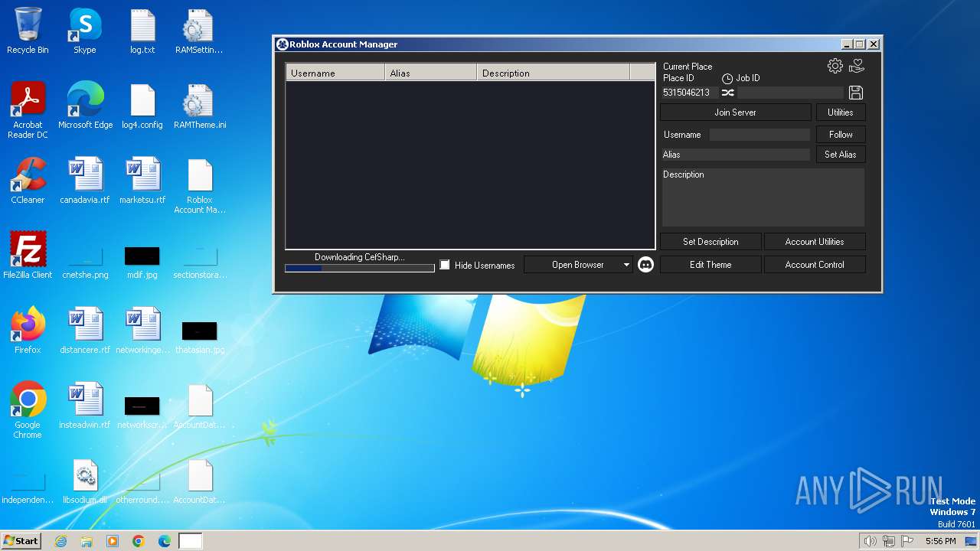The width and height of the screenshot is (980, 551).
Task: Sort by Alias column header
Action: (x=430, y=73)
